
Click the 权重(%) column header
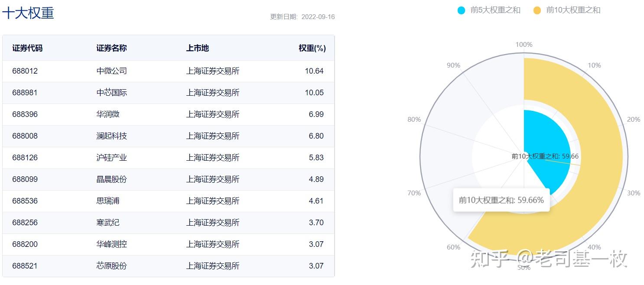click(x=312, y=48)
